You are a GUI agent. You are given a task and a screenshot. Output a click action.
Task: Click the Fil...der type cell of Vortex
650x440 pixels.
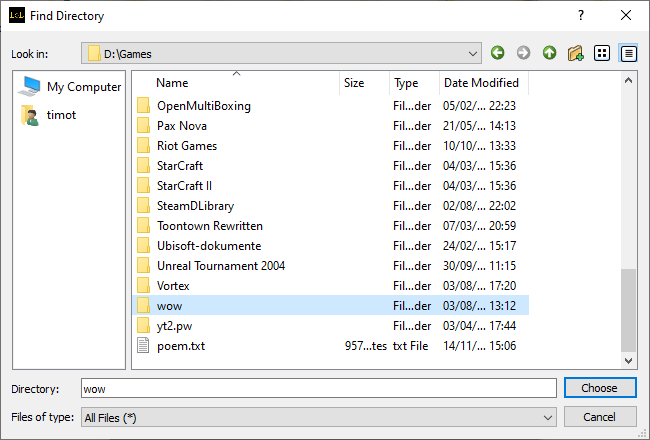click(412, 286)
